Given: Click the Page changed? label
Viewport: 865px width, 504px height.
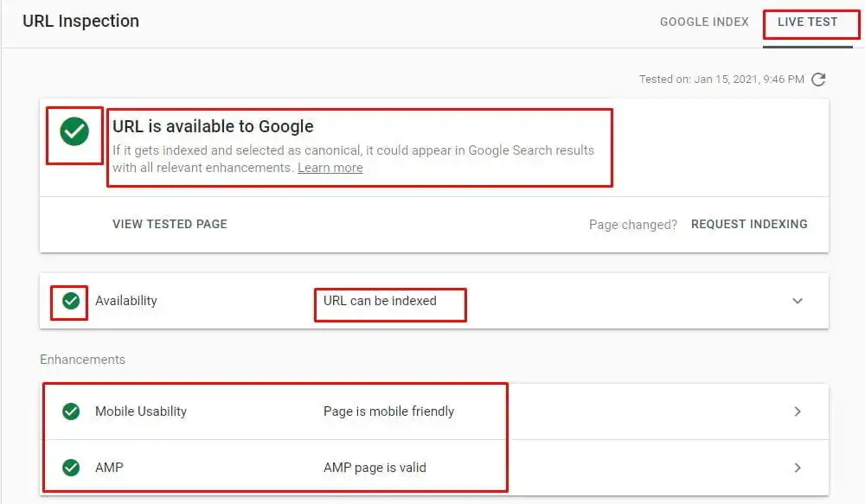Looking at the screenshot, I should [x=633, y=224].
